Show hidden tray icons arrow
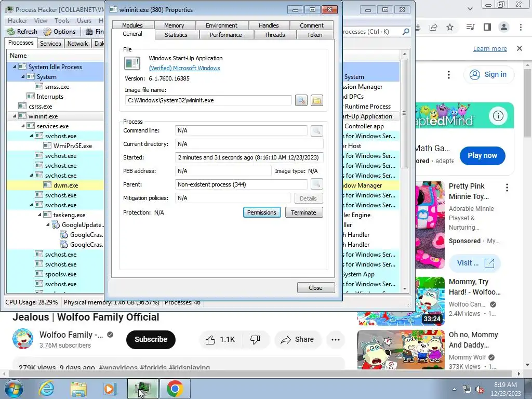This screenshot has height=399, width=532. point(454,389)
